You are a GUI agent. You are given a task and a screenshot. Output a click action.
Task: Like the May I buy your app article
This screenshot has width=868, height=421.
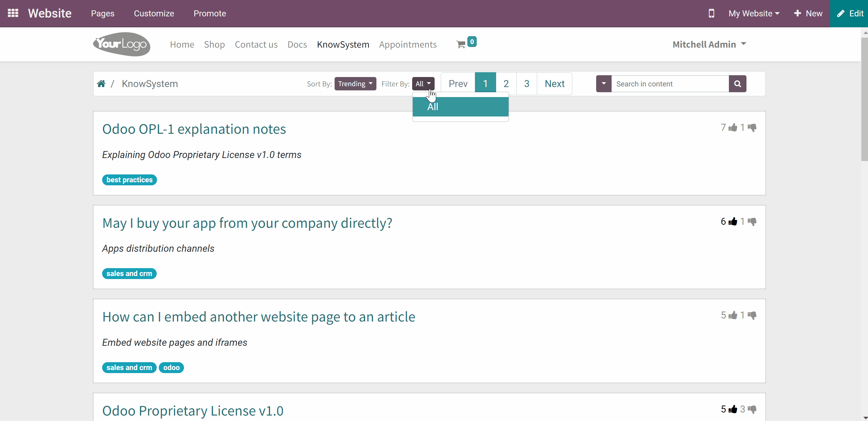(x=733, y=222)
